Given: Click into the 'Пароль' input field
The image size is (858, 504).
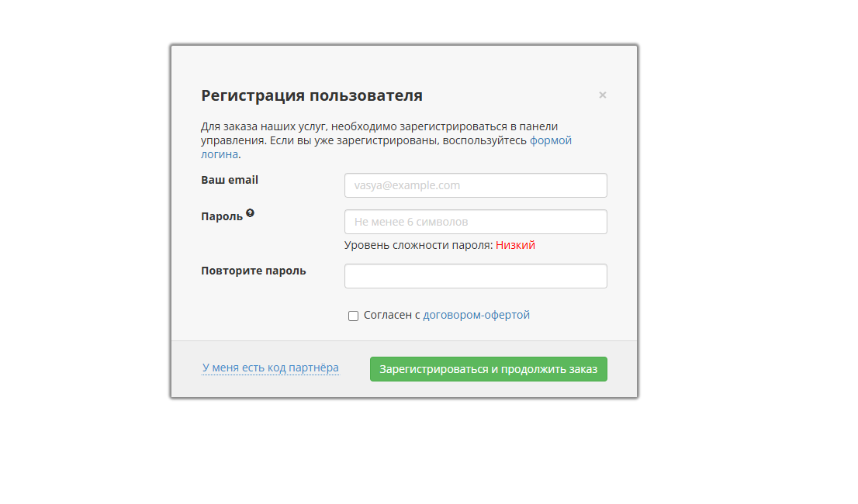Looking at the screenshot, I should [475, 222].
